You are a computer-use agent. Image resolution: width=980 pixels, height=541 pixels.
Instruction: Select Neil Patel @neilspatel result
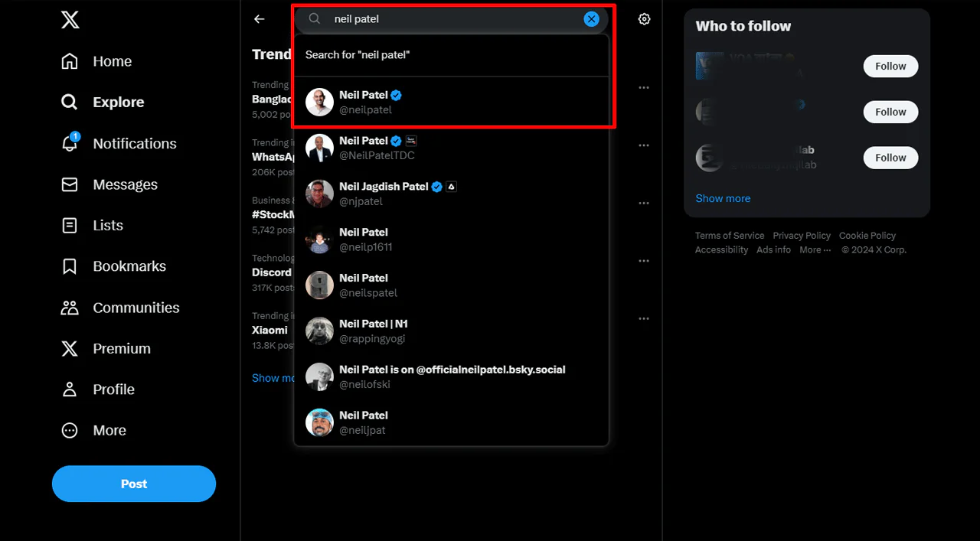[452, 285]
